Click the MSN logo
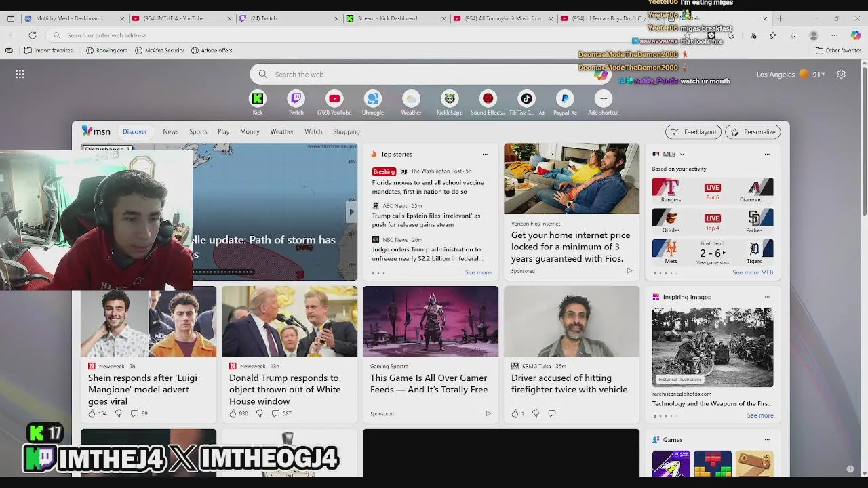The image size is (868, 488). [x=96, y=131]
